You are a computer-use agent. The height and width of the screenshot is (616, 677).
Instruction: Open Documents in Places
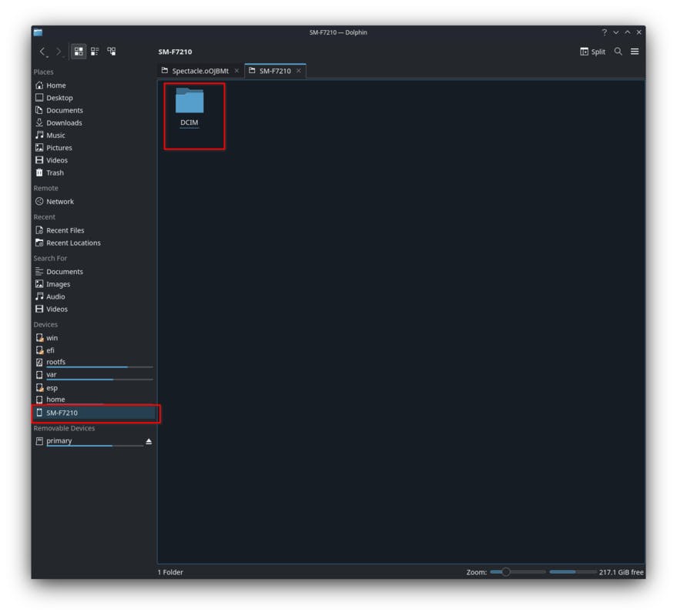coord(93,111)
